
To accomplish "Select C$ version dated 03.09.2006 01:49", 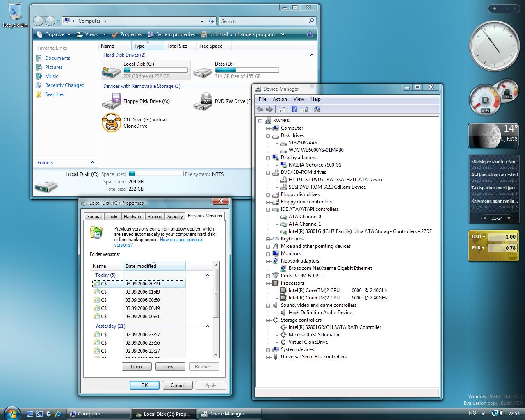I will tap(139, 292).
